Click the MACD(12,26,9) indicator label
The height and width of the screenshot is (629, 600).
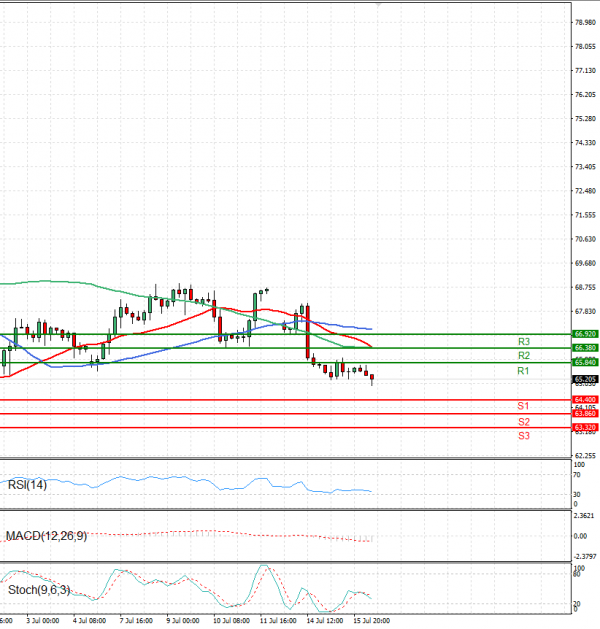(47, 536)
